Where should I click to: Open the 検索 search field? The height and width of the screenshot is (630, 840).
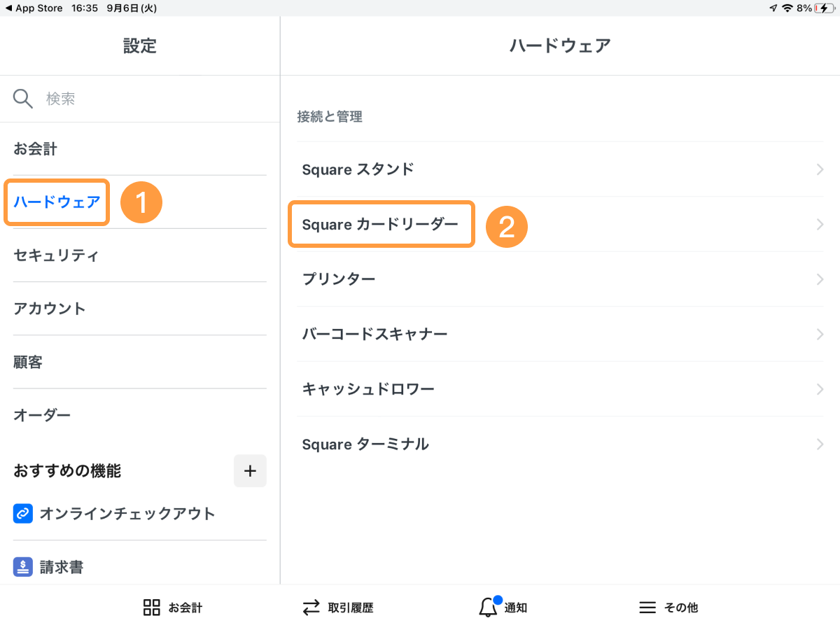point(140,99)
